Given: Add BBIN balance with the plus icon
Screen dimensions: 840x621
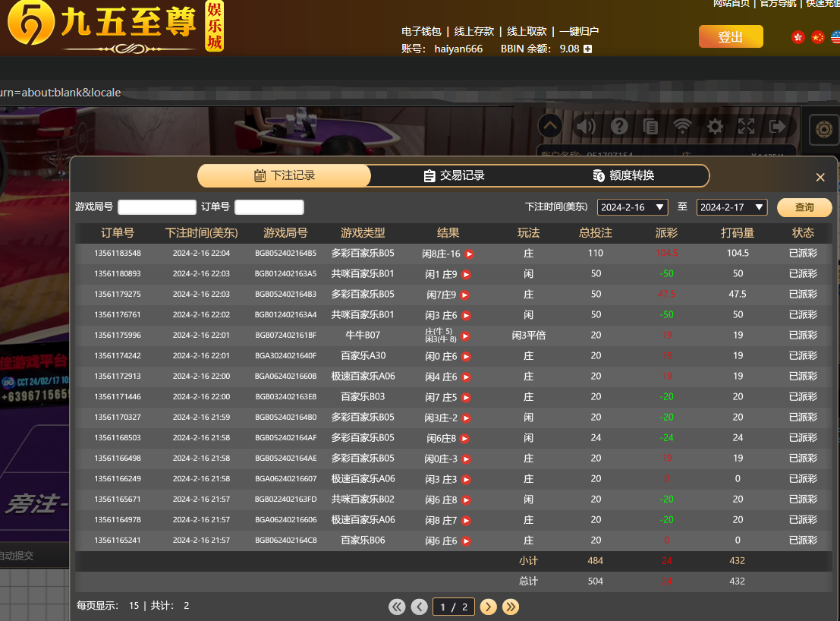Looking at the screenshot, I should 587,49.
